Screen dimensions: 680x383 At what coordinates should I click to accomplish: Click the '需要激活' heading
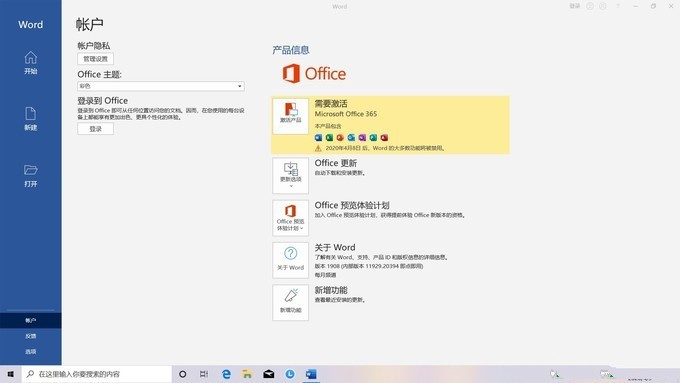point(331,104)
